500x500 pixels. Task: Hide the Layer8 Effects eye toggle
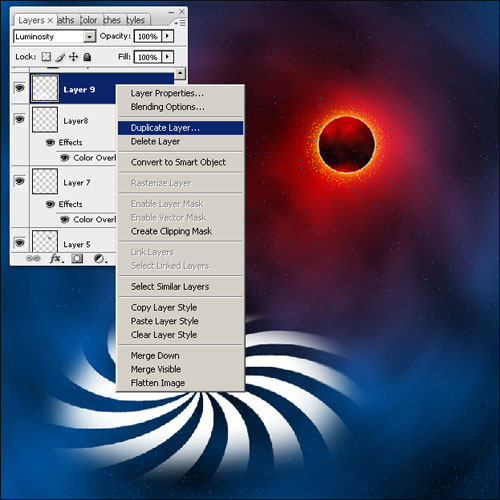click(50, 143)
